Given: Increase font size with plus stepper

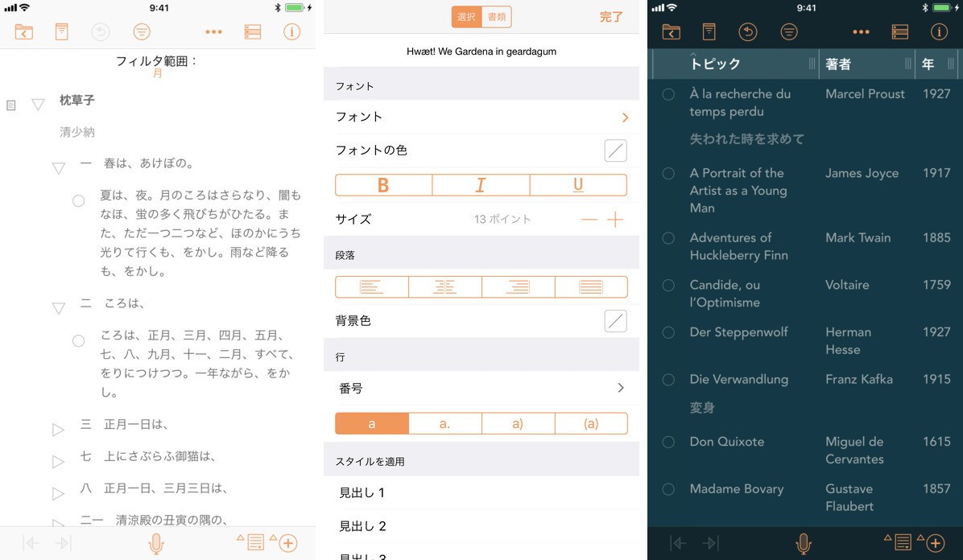Looking at the screenshot, I should click(x=615, y=219).
